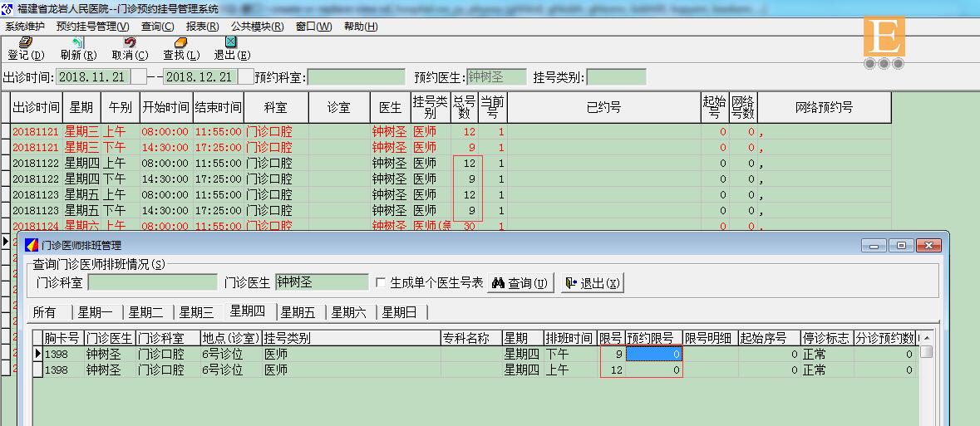Screen dimensions: 980x426
Task: Minimize the 门诊医师排班管理 dialog
Action: (873, 246)
